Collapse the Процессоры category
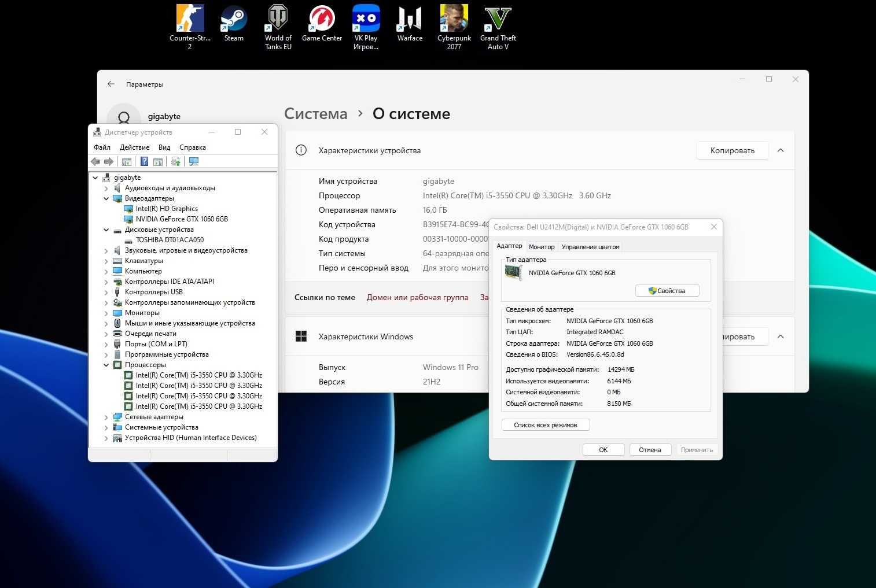 106,365
